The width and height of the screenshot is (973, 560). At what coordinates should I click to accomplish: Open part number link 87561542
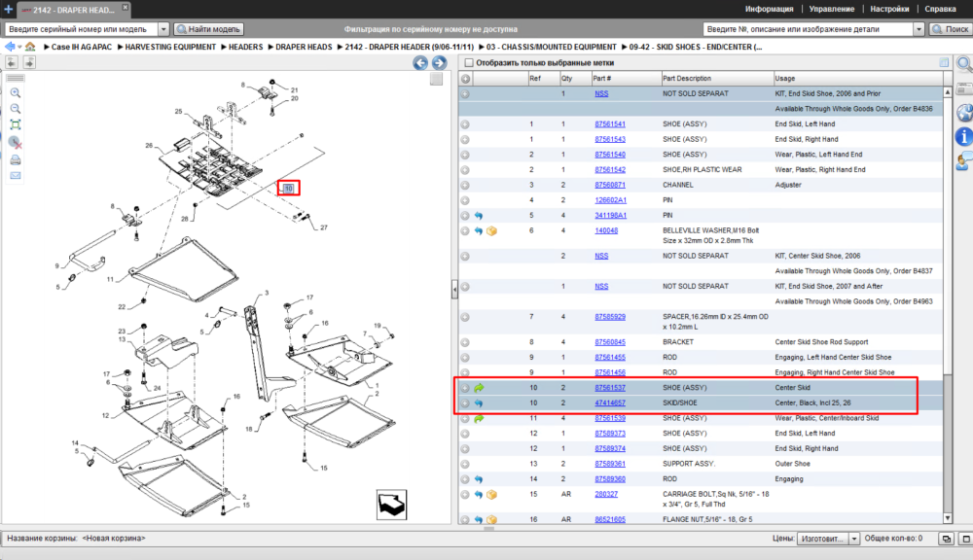[x=610, y=170]
